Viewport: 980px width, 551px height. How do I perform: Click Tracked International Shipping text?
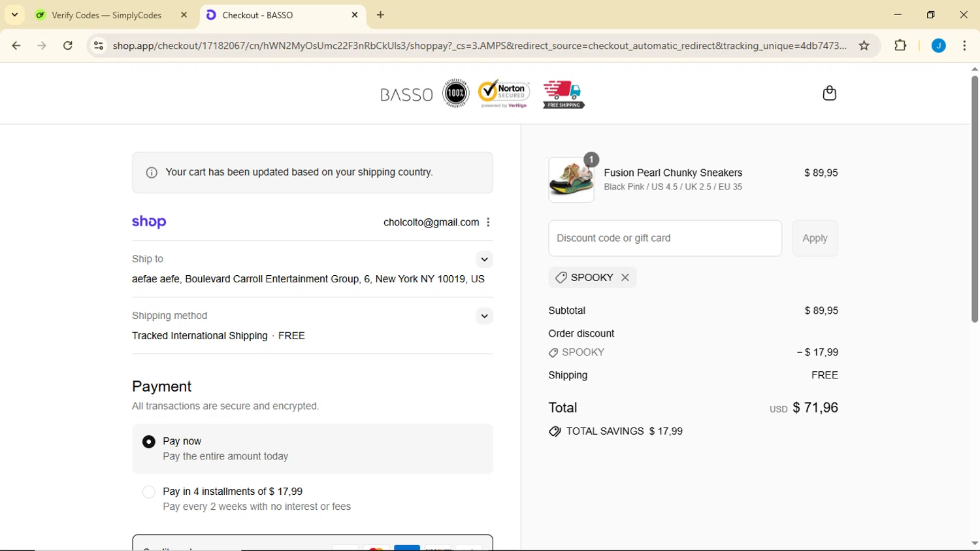(200, 336)
